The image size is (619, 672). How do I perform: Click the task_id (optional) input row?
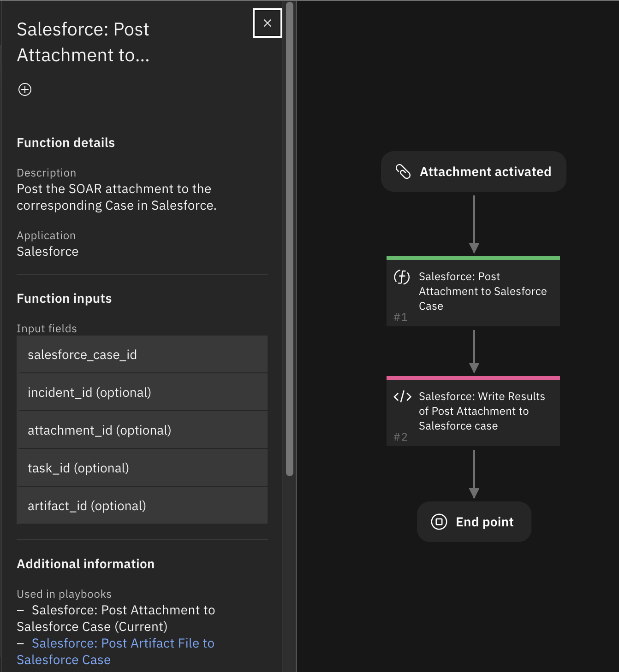(142, 468)
